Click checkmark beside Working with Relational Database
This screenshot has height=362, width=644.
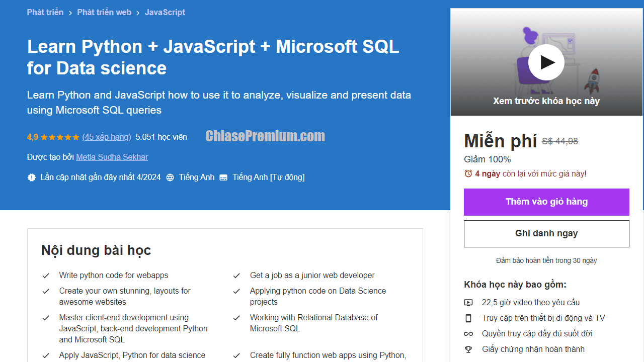(236, 318)
